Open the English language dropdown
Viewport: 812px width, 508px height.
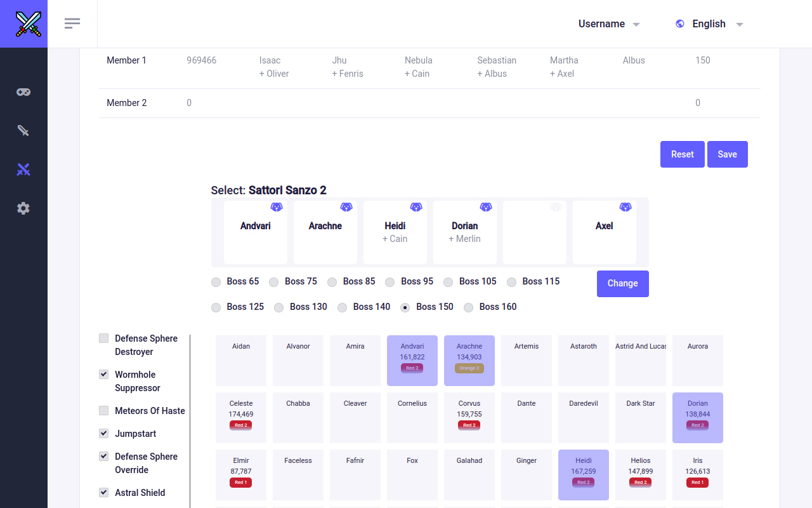tap(709, 23)
